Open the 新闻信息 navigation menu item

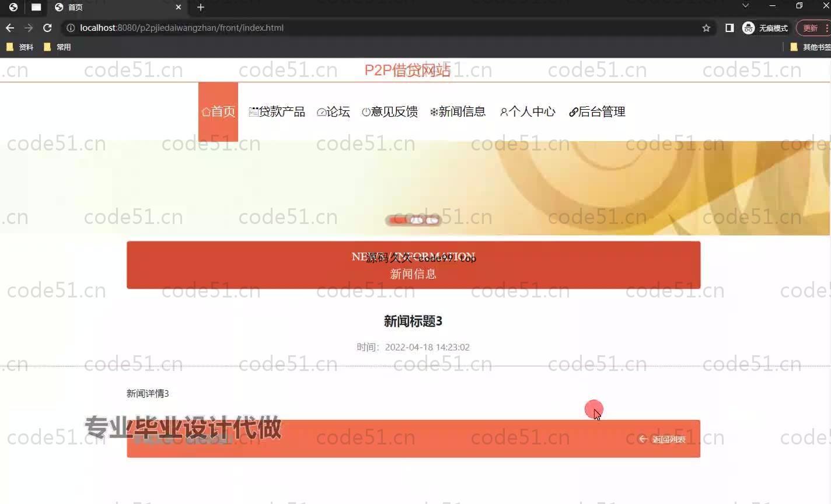(458, 111)
